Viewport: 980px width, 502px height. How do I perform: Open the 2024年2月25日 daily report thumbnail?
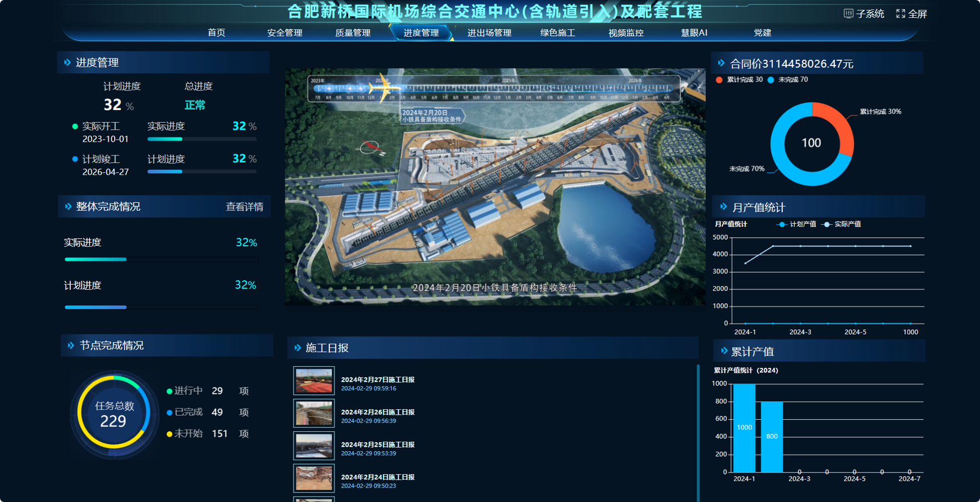(x=313, y=445)
